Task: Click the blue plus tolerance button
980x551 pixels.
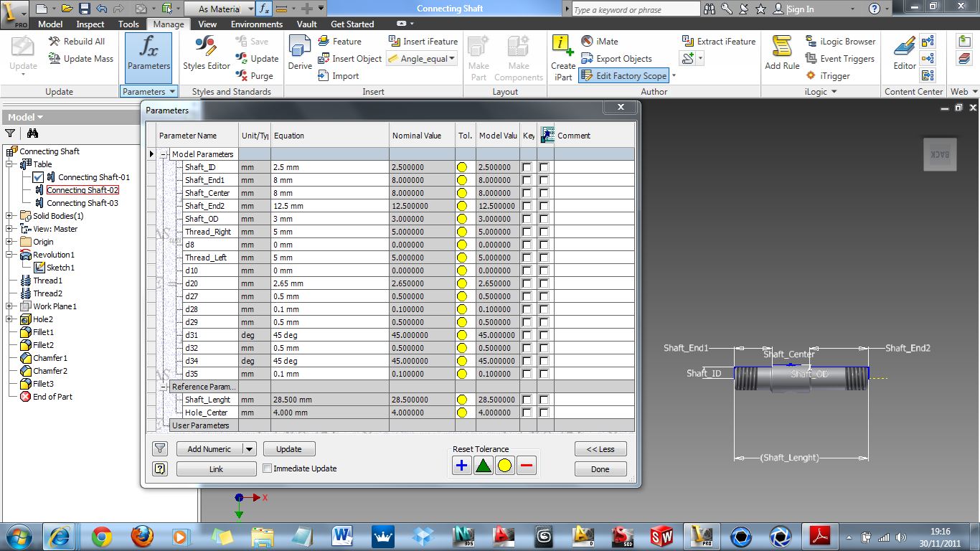Action: [461, 466]
